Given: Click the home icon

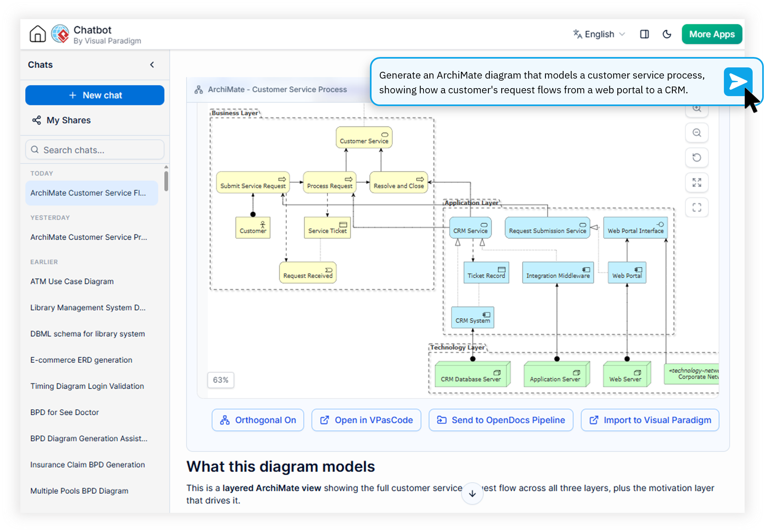Looking at the screenshot, I should click(38, 34).
